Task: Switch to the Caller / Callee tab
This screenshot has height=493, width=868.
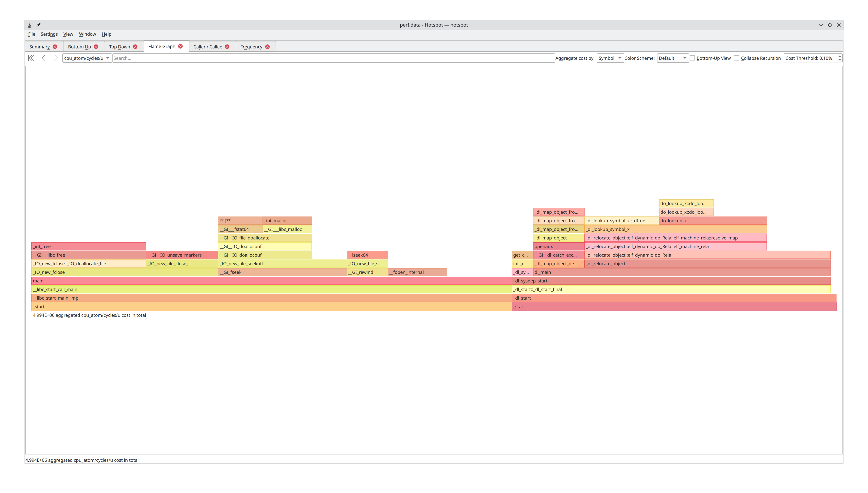Action: tap(208, 46)
